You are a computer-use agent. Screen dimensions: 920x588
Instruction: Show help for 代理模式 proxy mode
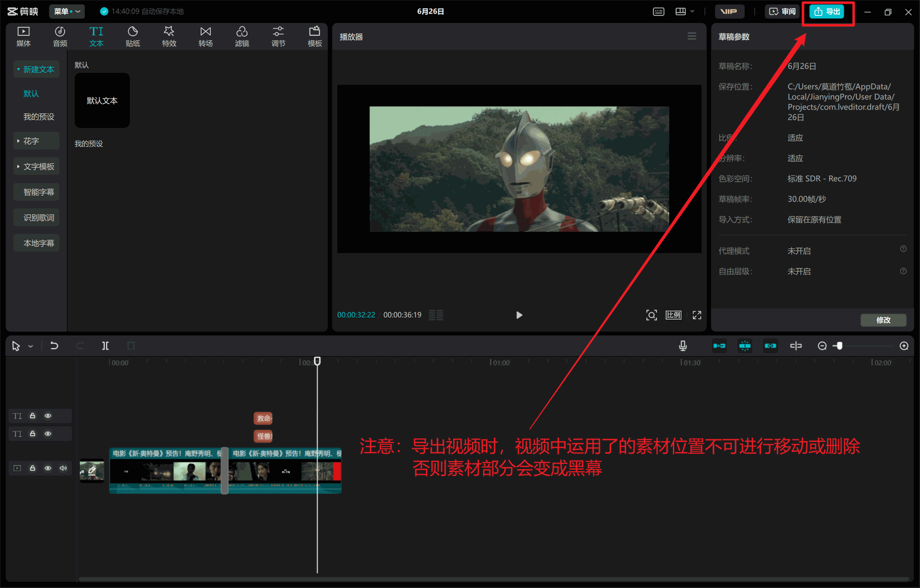coord(903,249)
